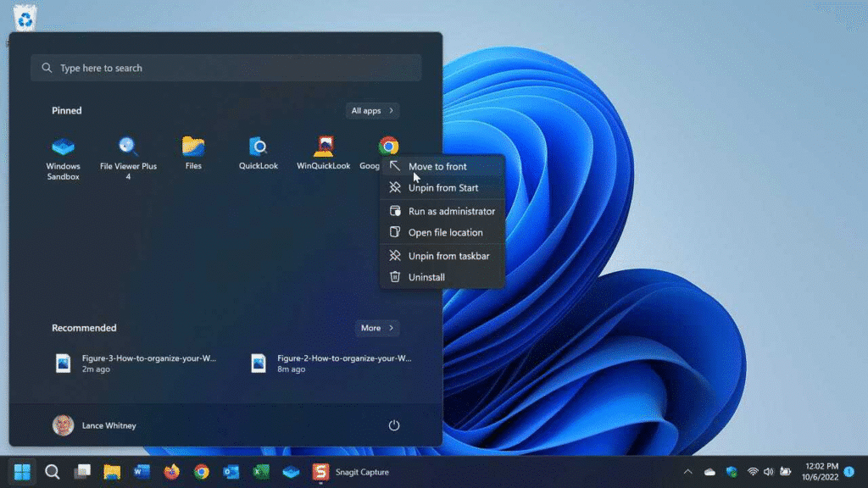The height and width of the screenshot is (488, 868).
Task: Expand the All apps list
Action: tap(372, 111)
